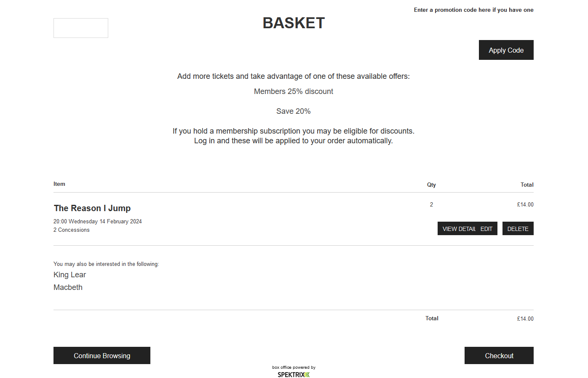Image resolution: width=588 pixels, height=378 pixels.
Task: Edit The Reason I Jump basket item
Action: pyautogui.click(x=487, y=229)
